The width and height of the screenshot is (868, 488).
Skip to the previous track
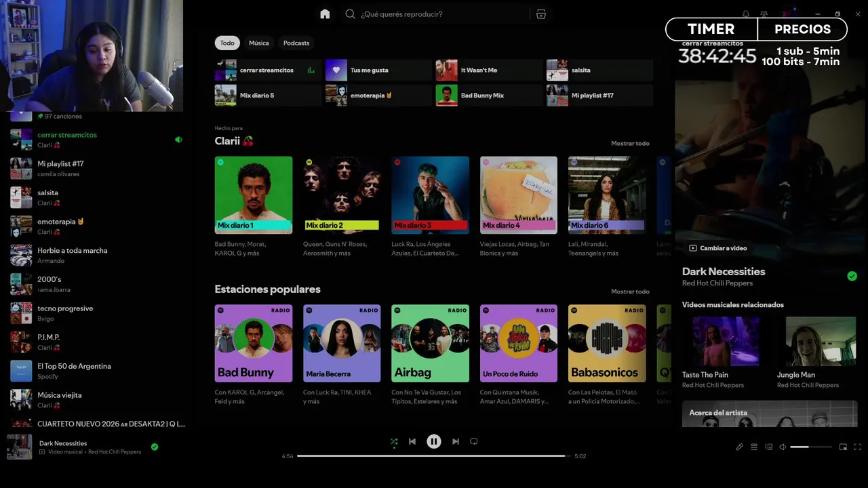pos(412,441)
